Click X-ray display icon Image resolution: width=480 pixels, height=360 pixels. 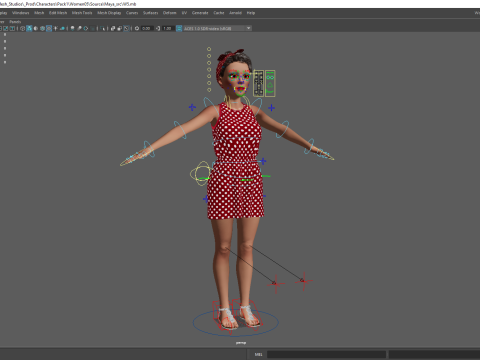pos(113,29)
